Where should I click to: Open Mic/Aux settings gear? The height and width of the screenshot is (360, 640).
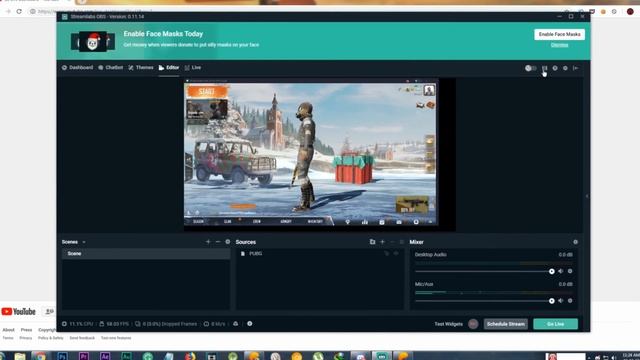tap(570, 301)
